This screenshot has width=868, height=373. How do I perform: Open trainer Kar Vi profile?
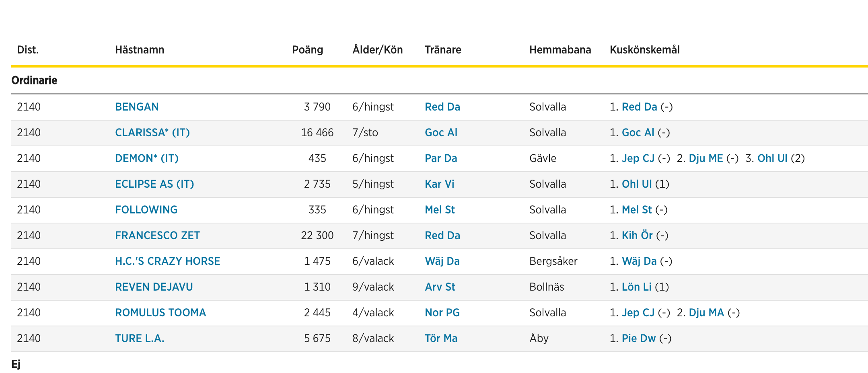(x=439, y=184)
